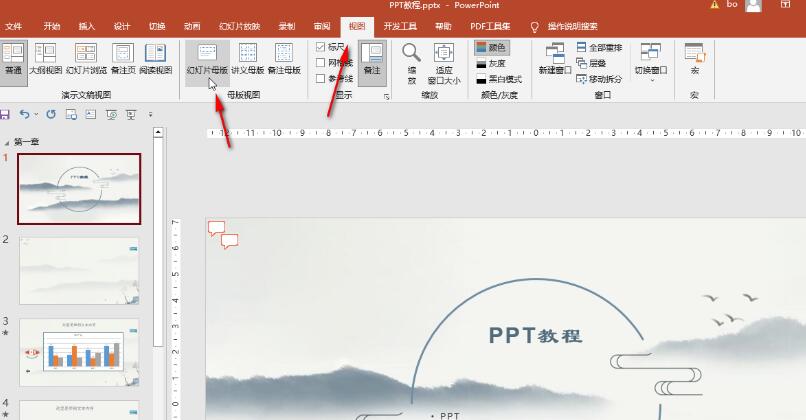Open the Show group dialog launcher
Viewport: 806px width, 420px height.
[x=387, y=96]
